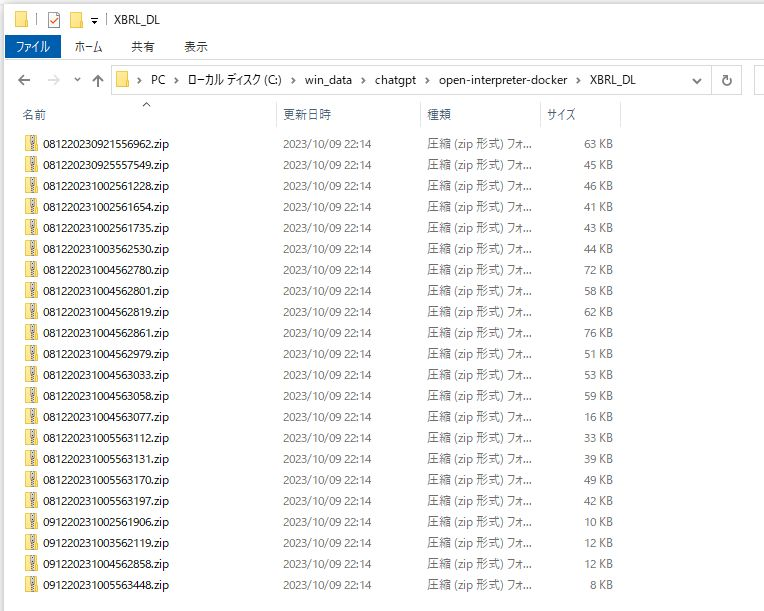The height and width of the screenshot is (611, 764).
Task: Open the recent locations dropdown
Action: 77,80
